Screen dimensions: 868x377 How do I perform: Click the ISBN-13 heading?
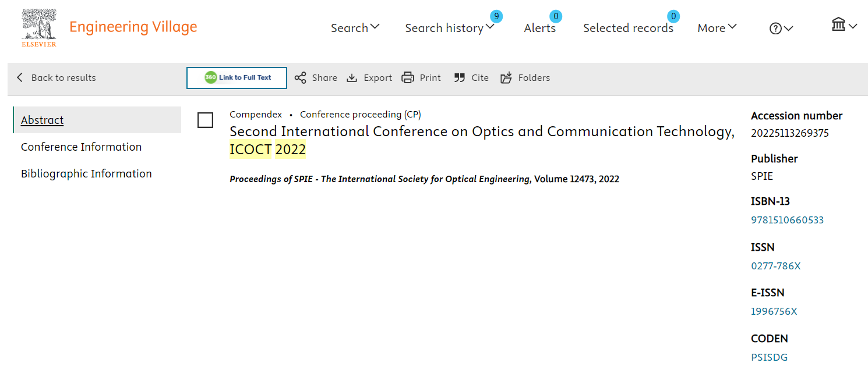click(x=770, y=201)
